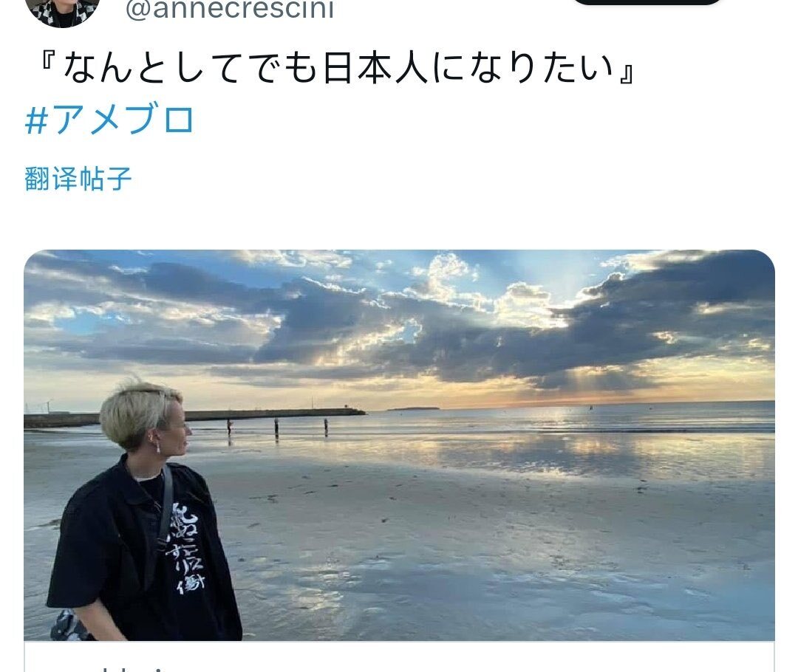The image size is (798, 672).
Task: Click the closing 』 bracket of the tweet
Action: (626, 74)
